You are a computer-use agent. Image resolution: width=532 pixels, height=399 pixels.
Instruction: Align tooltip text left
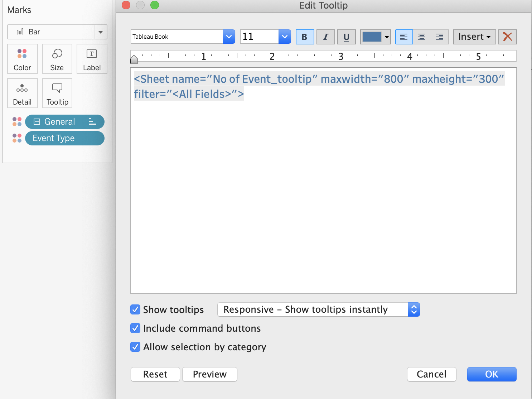(404, 37)
